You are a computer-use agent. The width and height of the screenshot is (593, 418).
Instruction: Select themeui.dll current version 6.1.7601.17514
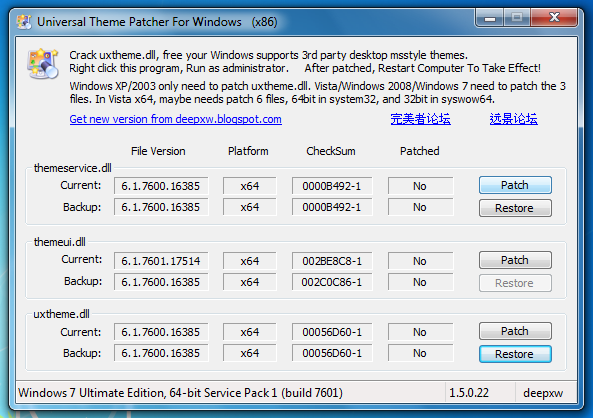pyautogui.click(x=161, y=261)
